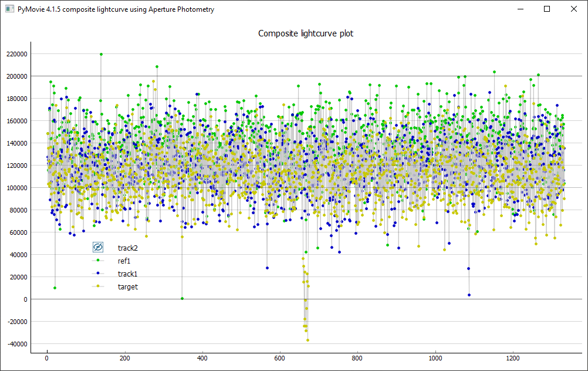Viewport: 588px width, 371px height.
Task: Click the highest green ref1 point near 220000
Action: (x=101, y=54)
